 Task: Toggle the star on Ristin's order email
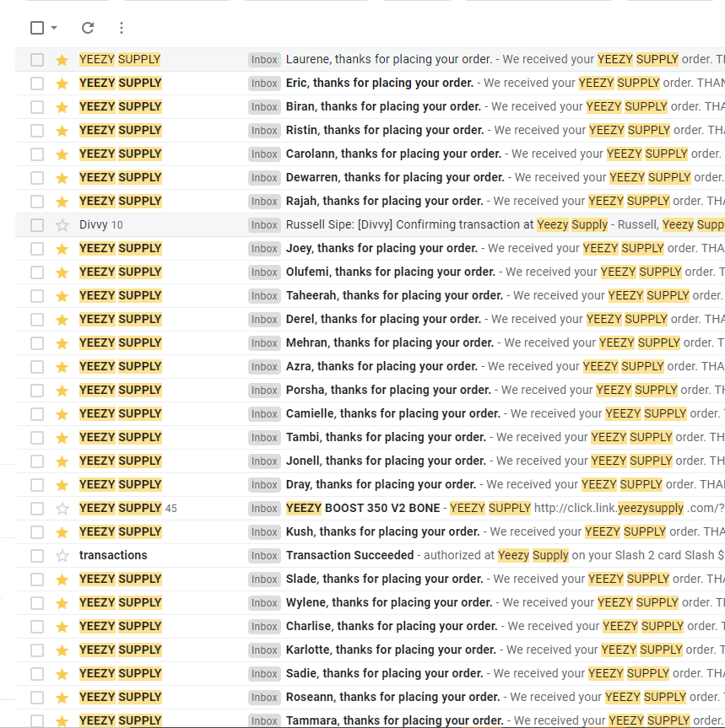(62, 131)
